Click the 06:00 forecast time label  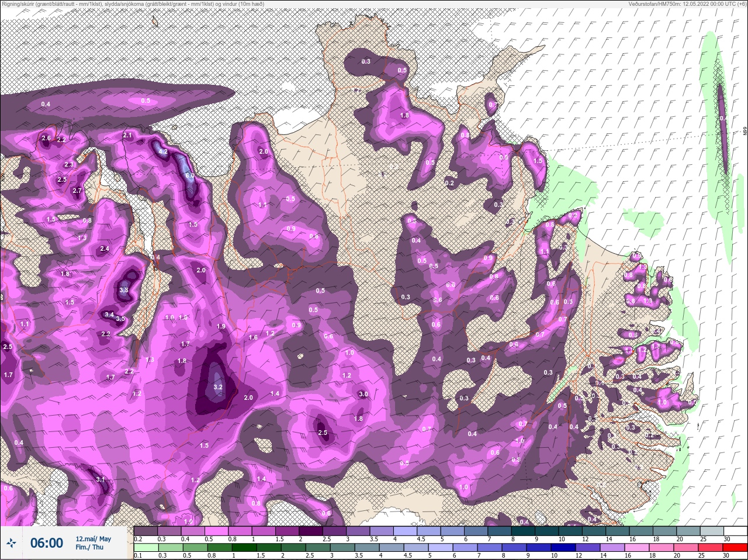point(47,543)
